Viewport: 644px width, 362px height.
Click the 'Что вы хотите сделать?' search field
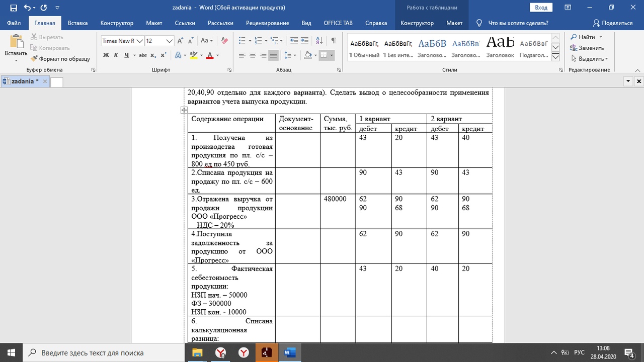pyautogui.click(x=513, y=23)
